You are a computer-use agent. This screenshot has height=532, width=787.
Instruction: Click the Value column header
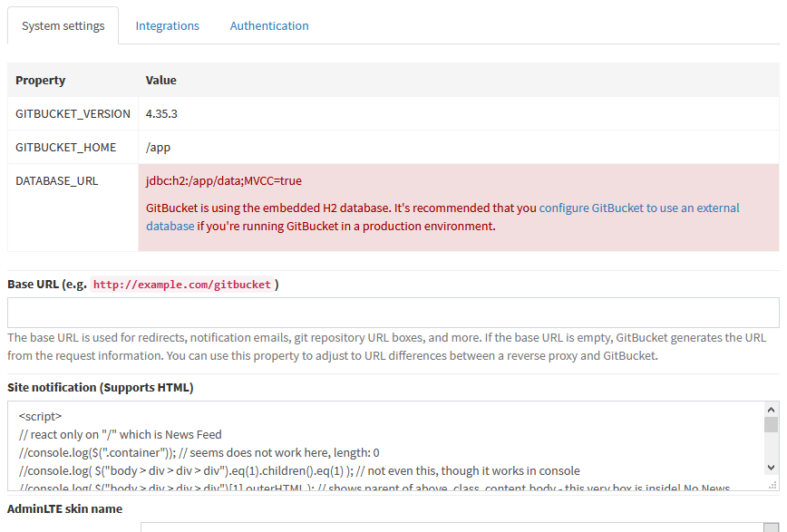point(459,81)
